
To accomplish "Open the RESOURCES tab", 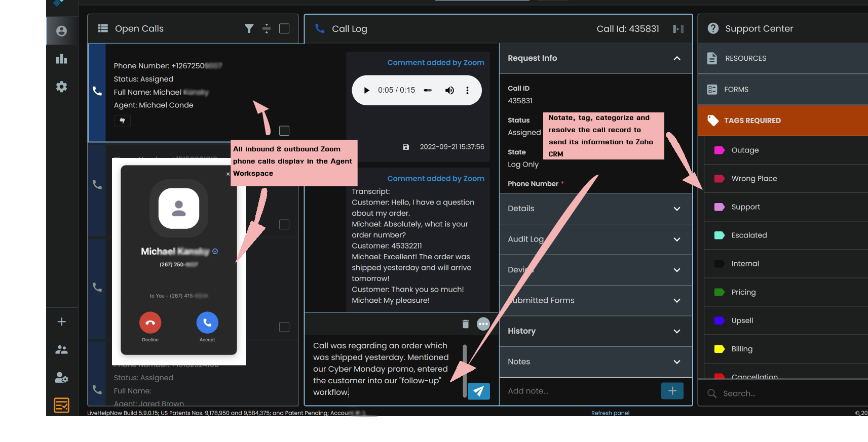I will point(782,58).
